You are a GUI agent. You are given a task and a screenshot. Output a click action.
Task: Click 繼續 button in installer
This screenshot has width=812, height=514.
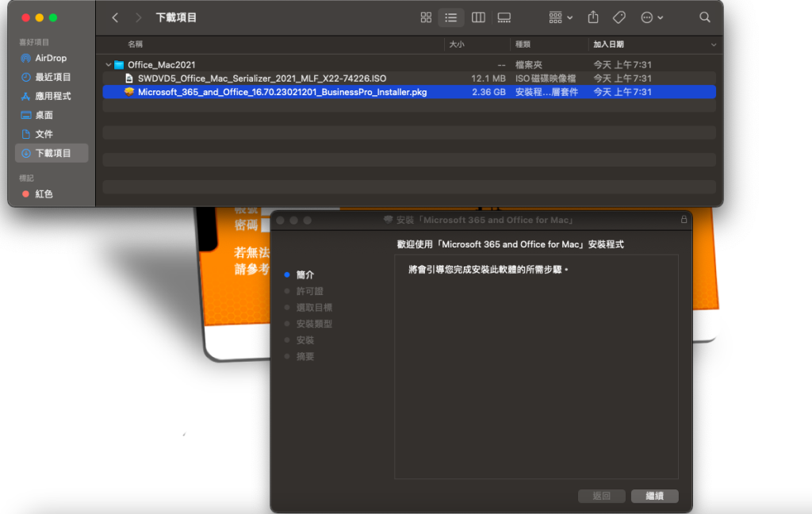point(654,496)
